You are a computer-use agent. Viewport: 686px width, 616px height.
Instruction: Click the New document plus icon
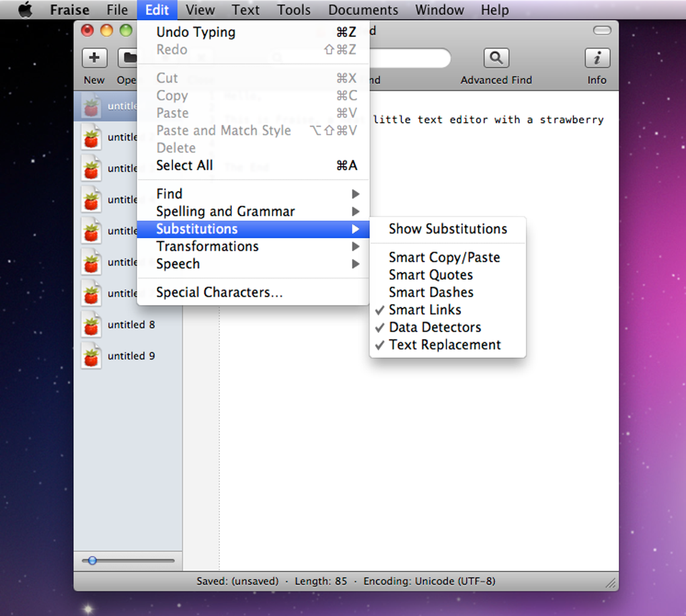(95, 58)
